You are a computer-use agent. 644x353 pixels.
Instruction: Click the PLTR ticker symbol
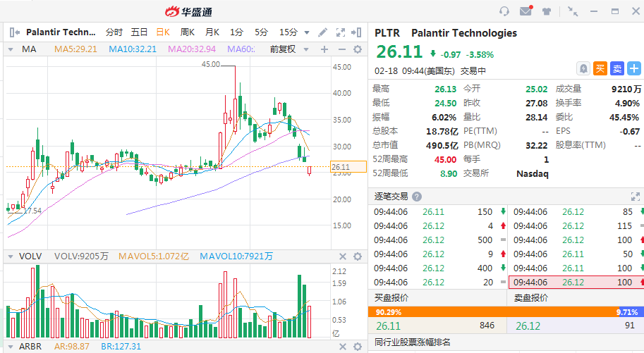(x=387, y=33)
